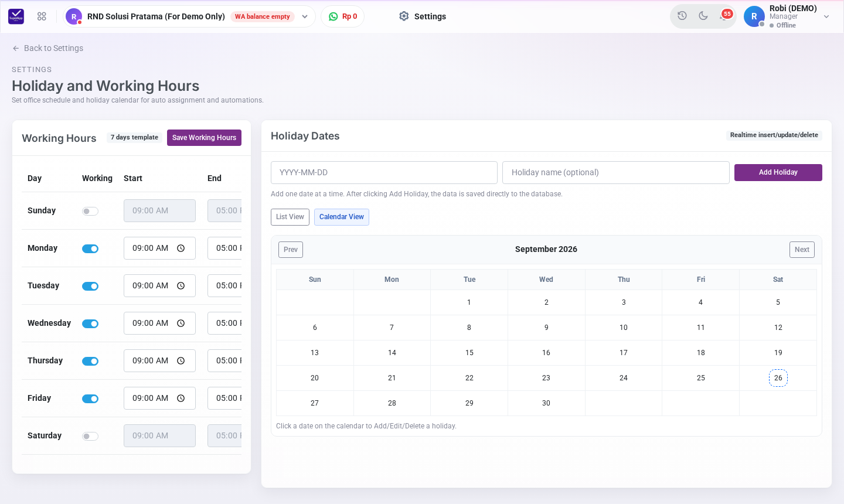Click the WA balance empty badge
The image size is (844, 504).
(263, 16)
